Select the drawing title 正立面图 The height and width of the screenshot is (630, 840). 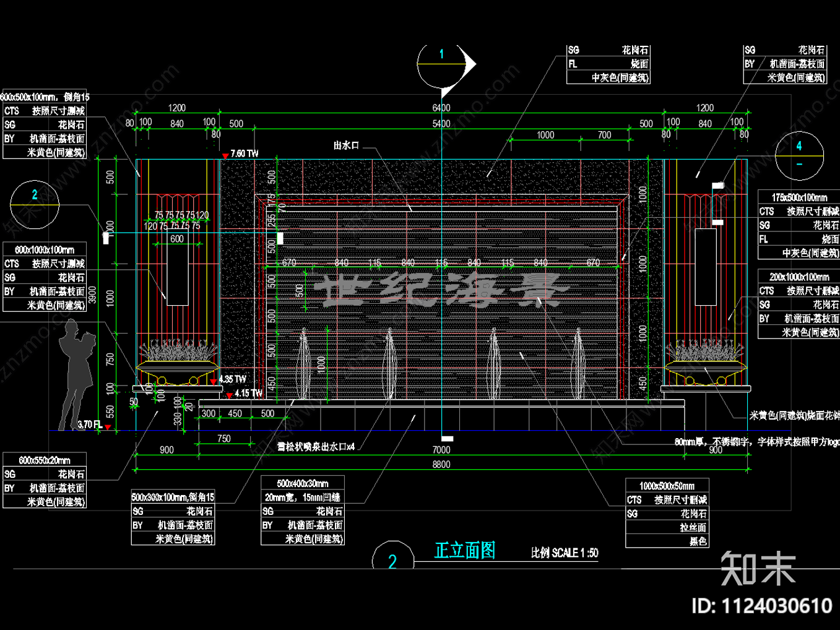point(465,550)
